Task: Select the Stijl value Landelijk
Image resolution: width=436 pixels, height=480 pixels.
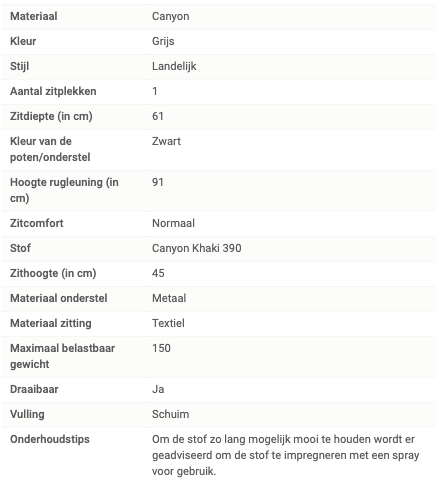Action: (174, 66)
